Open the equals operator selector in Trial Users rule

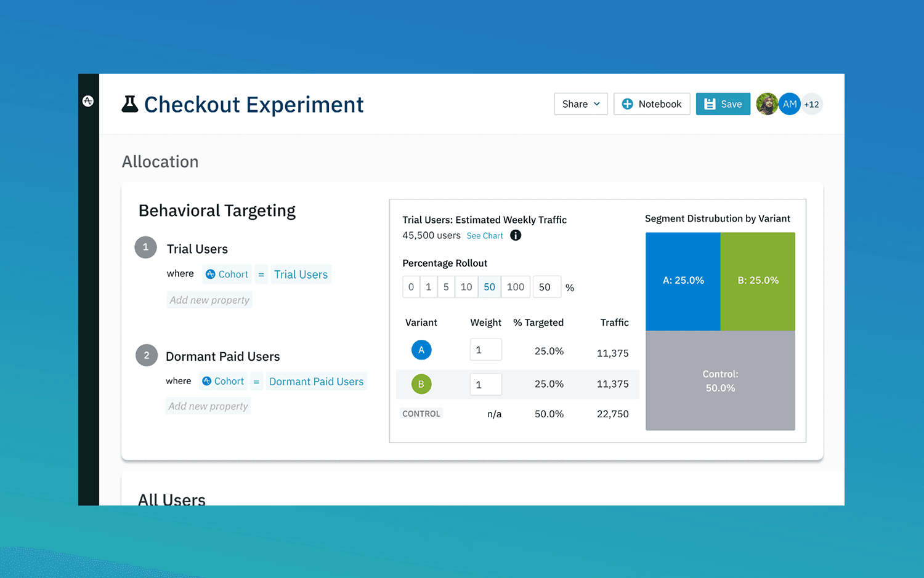[261, 274]
